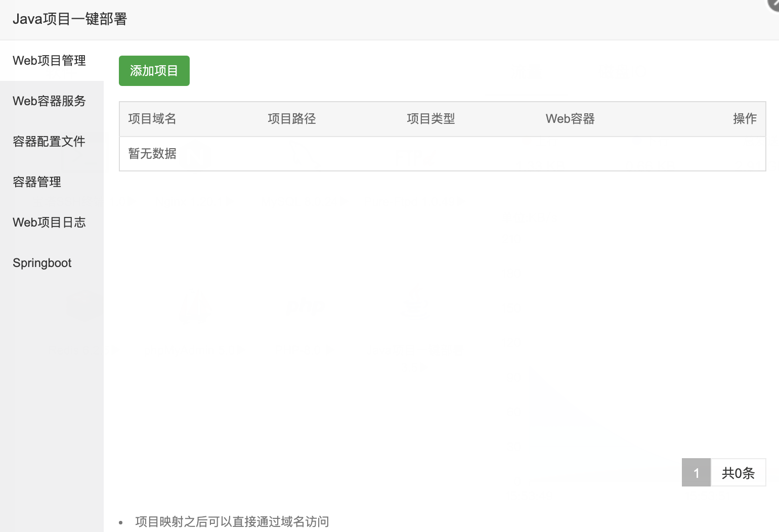779x532 pixels.
Task: Click the 暂无数据 empty table row
Action: point(152,154)
